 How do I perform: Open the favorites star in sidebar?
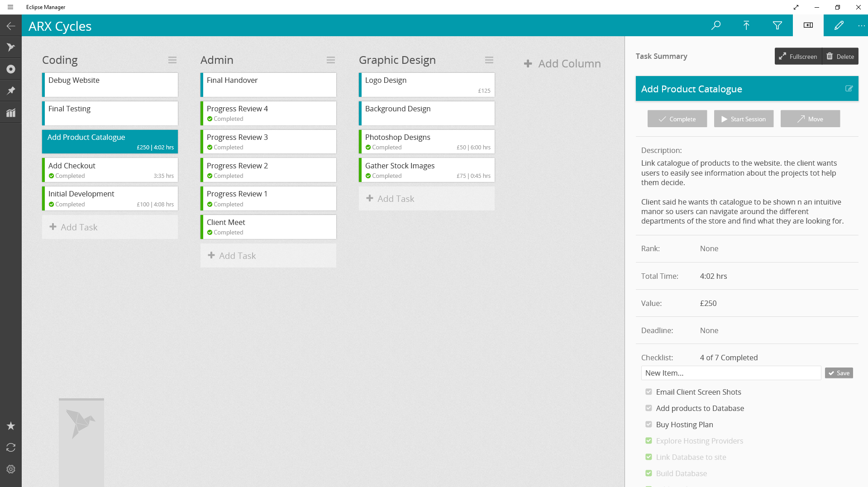[11, 426]
